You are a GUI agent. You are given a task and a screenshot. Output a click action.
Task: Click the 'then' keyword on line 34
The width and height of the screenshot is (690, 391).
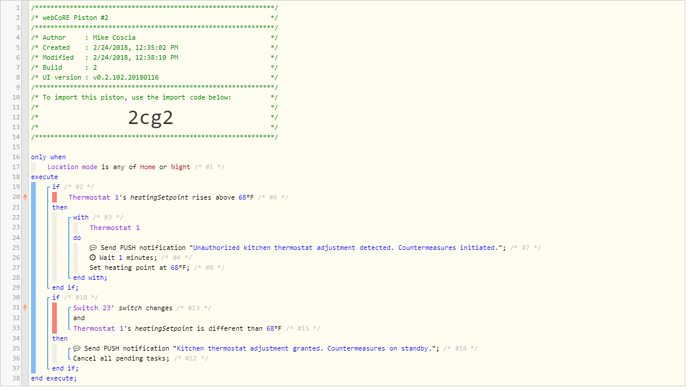coord(60,339)
